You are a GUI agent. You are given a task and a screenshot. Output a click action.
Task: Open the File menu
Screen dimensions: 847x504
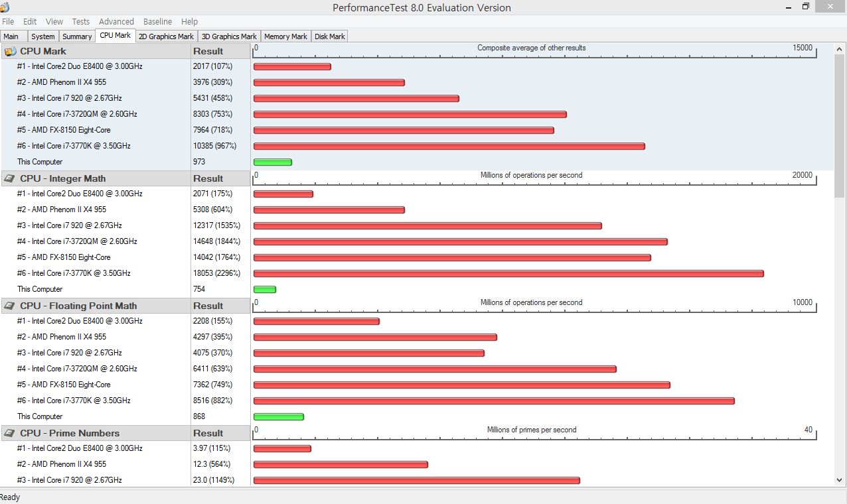click(x=8, y=22)
